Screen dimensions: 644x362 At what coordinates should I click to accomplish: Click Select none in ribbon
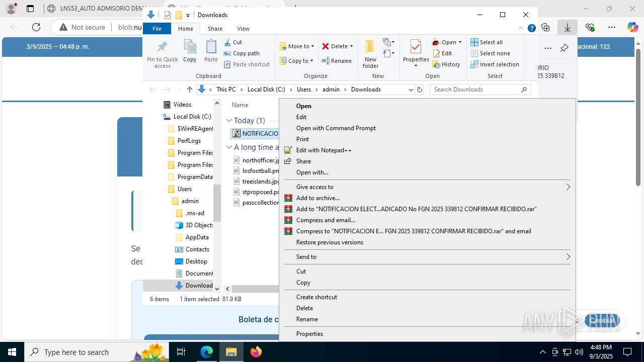coord(490,53)
